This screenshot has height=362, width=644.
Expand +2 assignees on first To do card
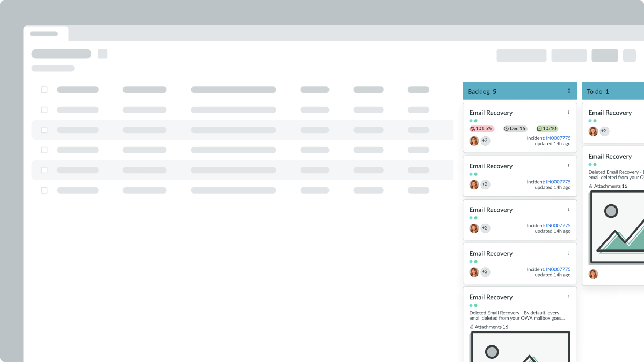coord(604,131)
